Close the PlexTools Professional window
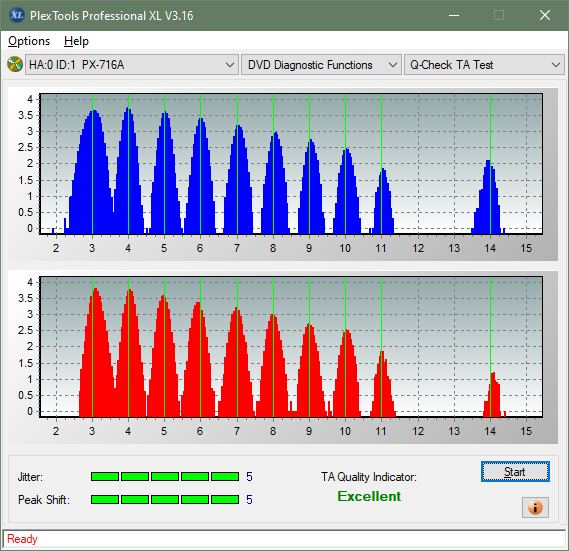The height and width of the screenshot is (551, 569). [545, 15]
